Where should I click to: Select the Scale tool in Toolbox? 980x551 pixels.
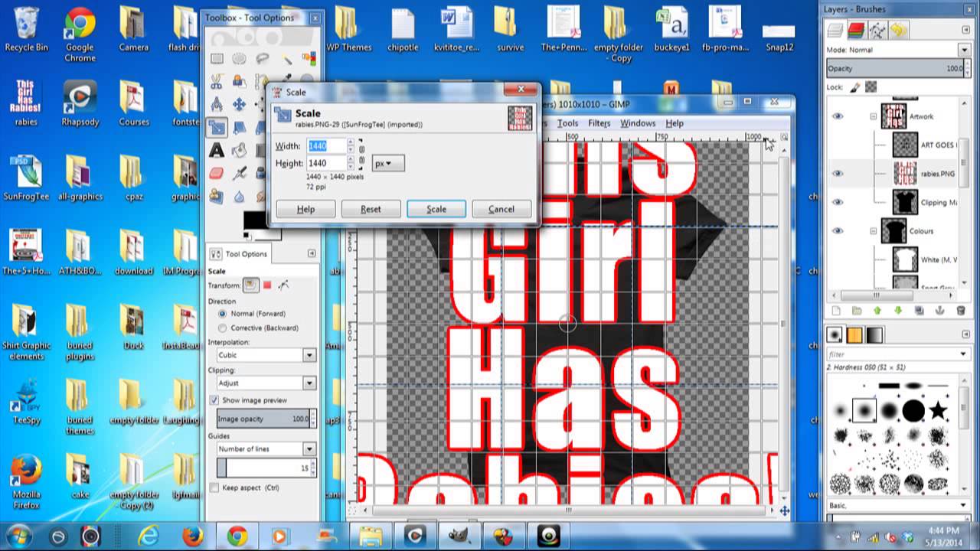click(217, 127)
